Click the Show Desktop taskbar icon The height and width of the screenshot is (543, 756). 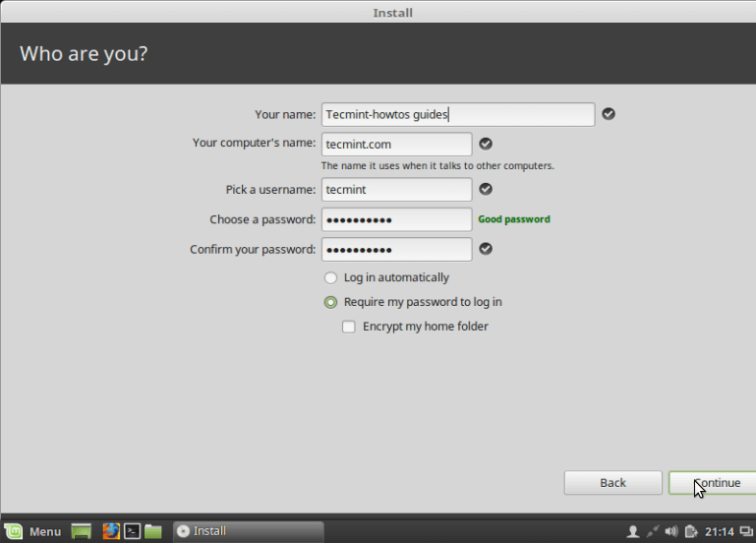click(x=81, y=531)
